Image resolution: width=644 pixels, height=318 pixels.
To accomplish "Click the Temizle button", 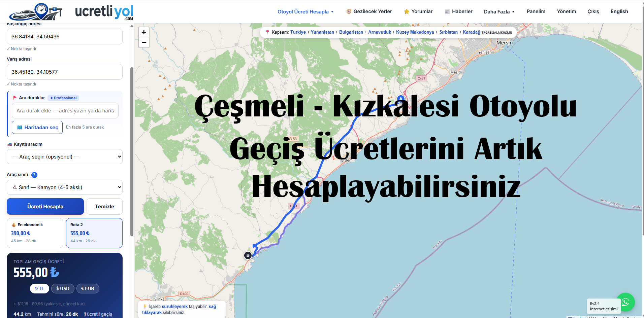I will [x=104, y=207].
